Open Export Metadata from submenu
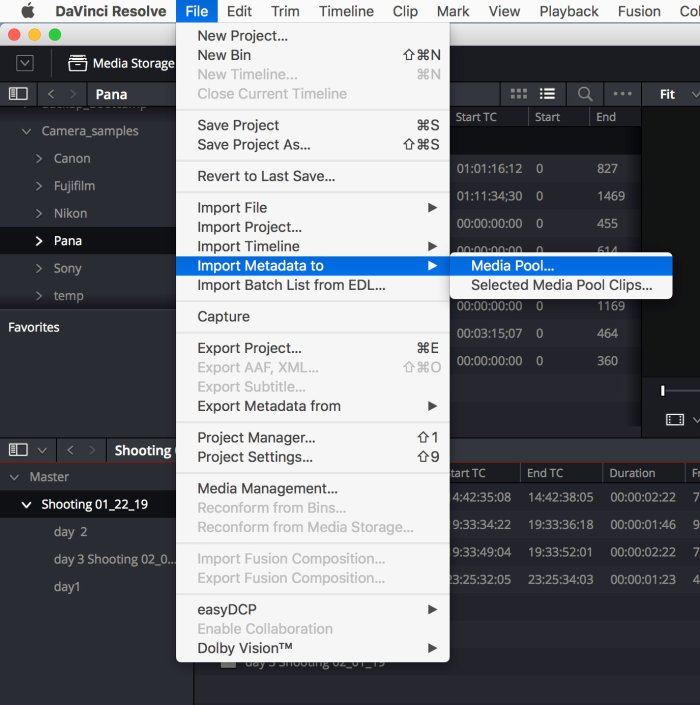Screen dimensions: 700x705 click(x=313, y=406)
